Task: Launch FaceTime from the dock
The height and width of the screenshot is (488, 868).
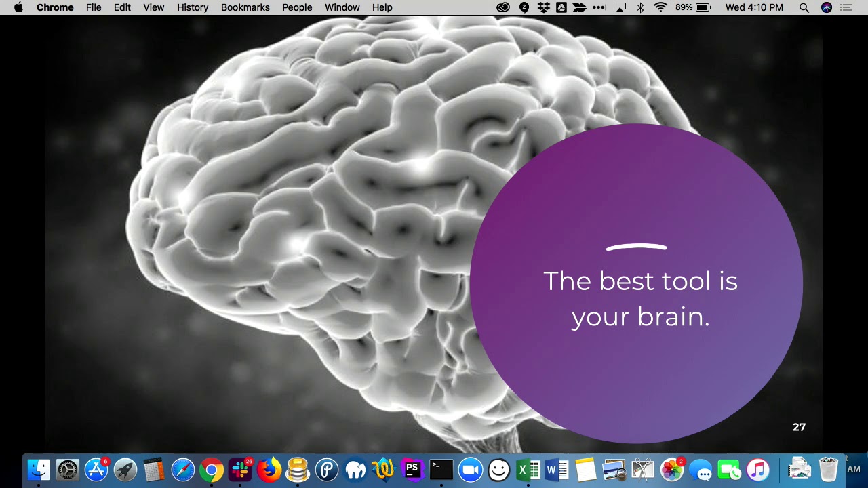Action: tap(729, 469)
